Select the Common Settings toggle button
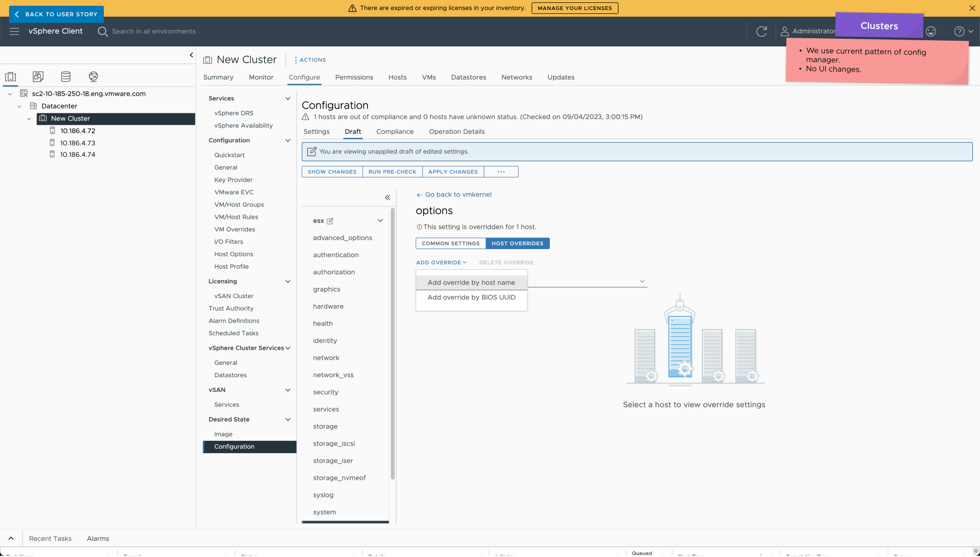This screenshot has width=980, height=557. (x=450, y=243)
